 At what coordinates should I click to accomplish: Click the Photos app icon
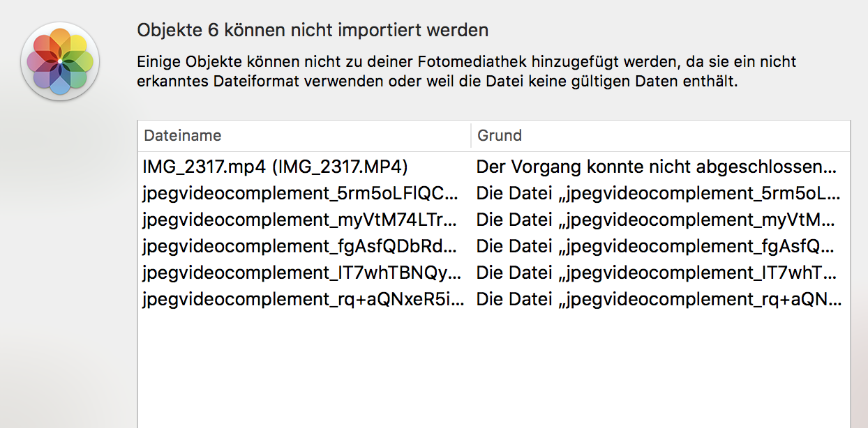point(61,61)
